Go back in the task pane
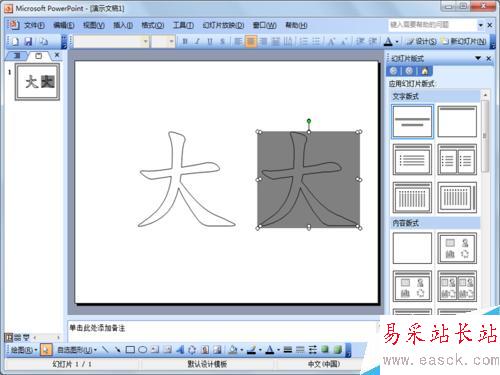 pos(394,71)
